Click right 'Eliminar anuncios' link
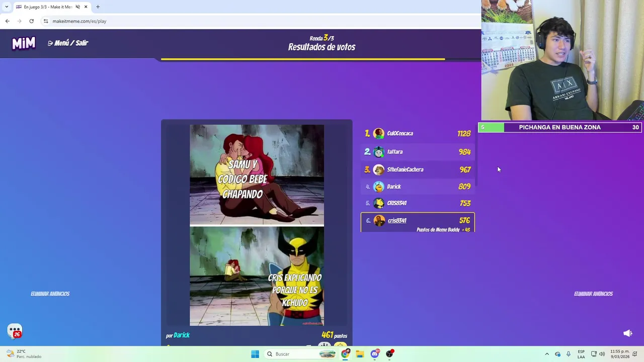The height and width of the screenshot is (362, 644). [x=593, y=294]
